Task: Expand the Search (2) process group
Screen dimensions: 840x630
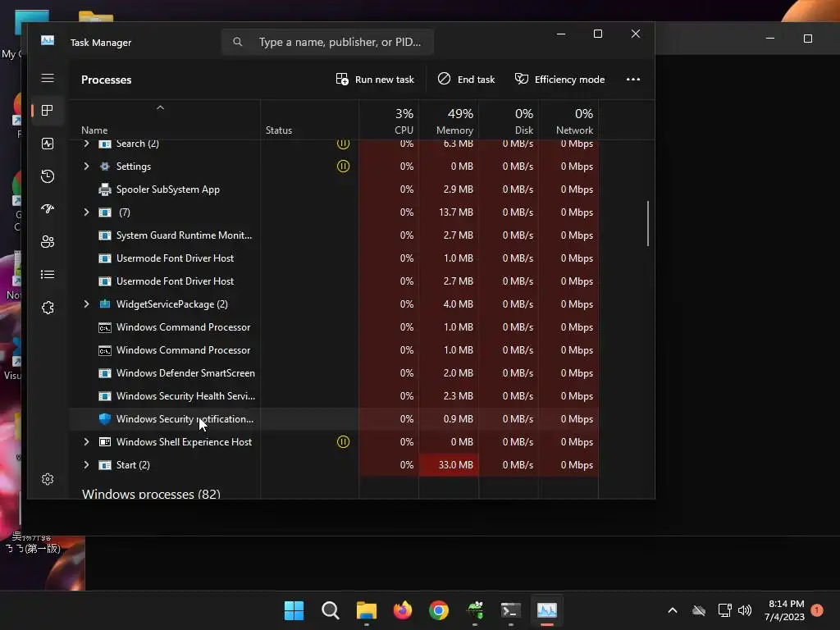Action: [x=86, y=143]
